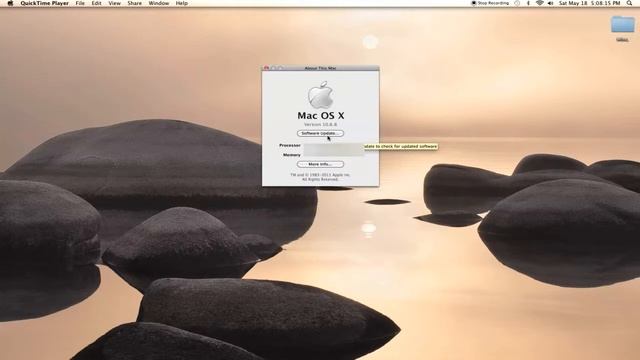Open the volume control icon
Screen dimensions: 640x360
(x=550, y=3)
